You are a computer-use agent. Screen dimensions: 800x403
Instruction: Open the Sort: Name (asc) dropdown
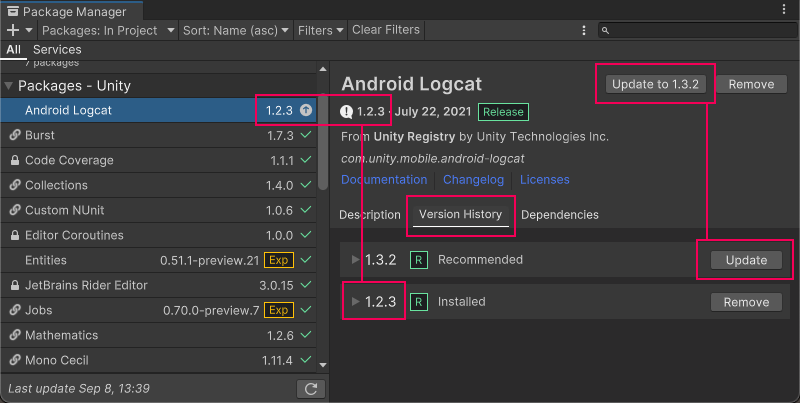235,30
